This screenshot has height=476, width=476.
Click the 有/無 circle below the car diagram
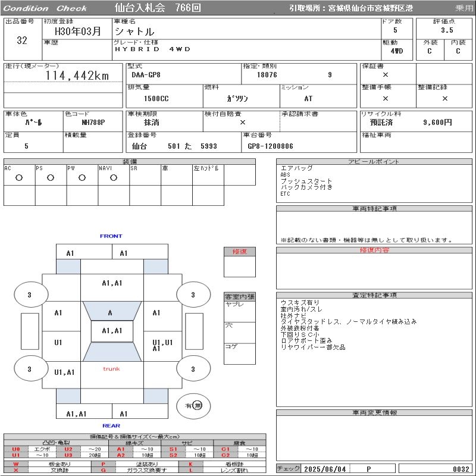pyautogui.click(x=193, y=406)
